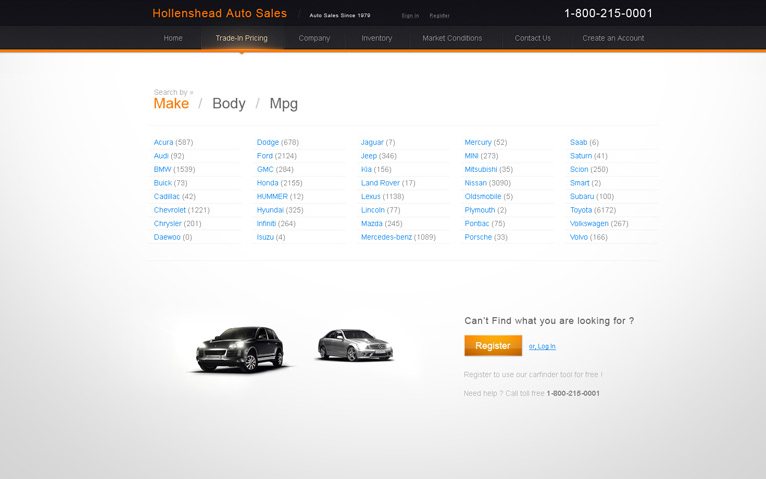Open the HUMMER make link
This screenshot has width=766, height=479.
[272, 196]
